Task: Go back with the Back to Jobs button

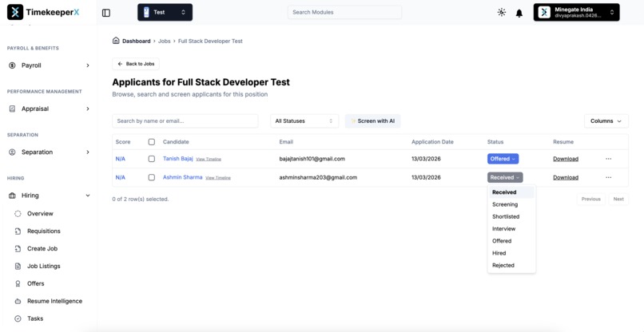Action: tap(136, 64)
